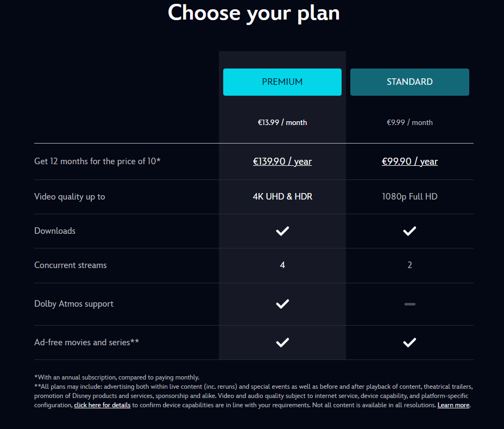Image resolution: width=504 pixels, height=429 pixels.
Task: Click the Standard Downloads checkmark
Action: coord(409,231)
